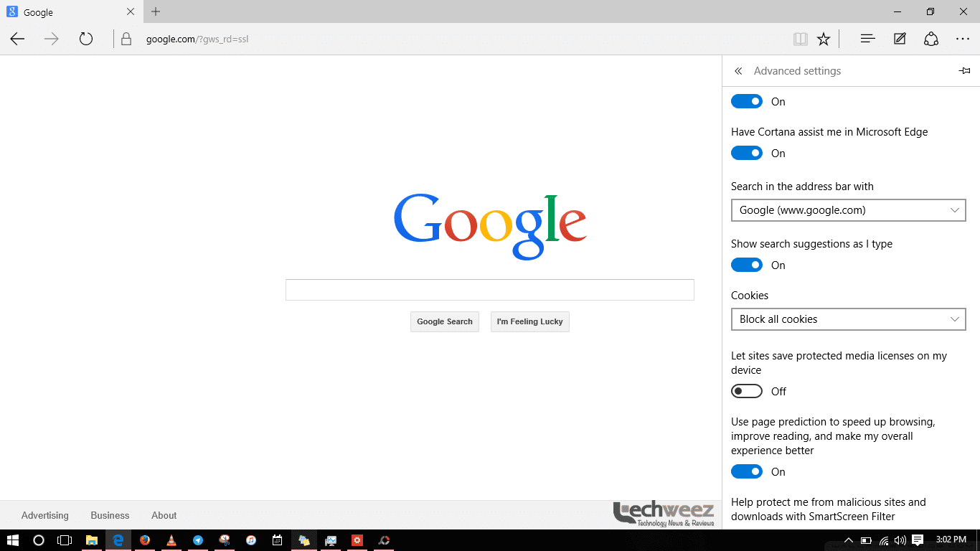This screenshot has height=551, width=980.
Task: Open Task View on the taskbar
Action: 65,540
